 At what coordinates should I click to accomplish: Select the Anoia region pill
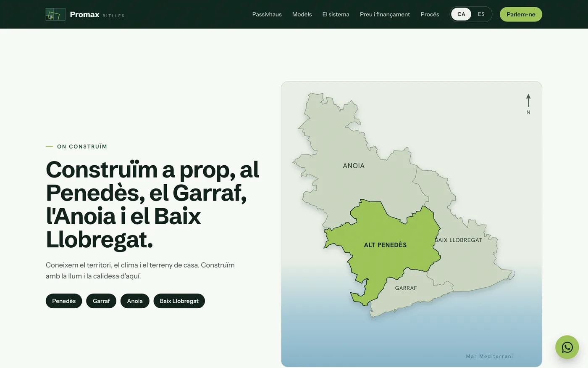[135, 301]
